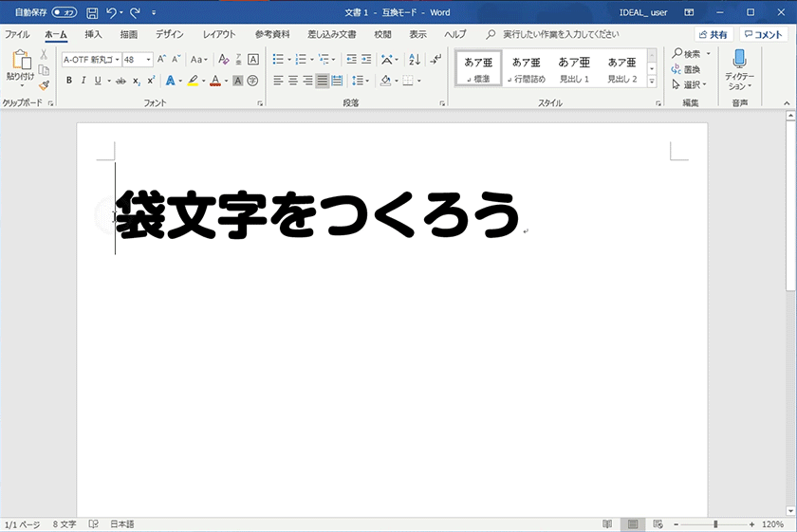Click the enclosed characters icon

click(252, 81)
